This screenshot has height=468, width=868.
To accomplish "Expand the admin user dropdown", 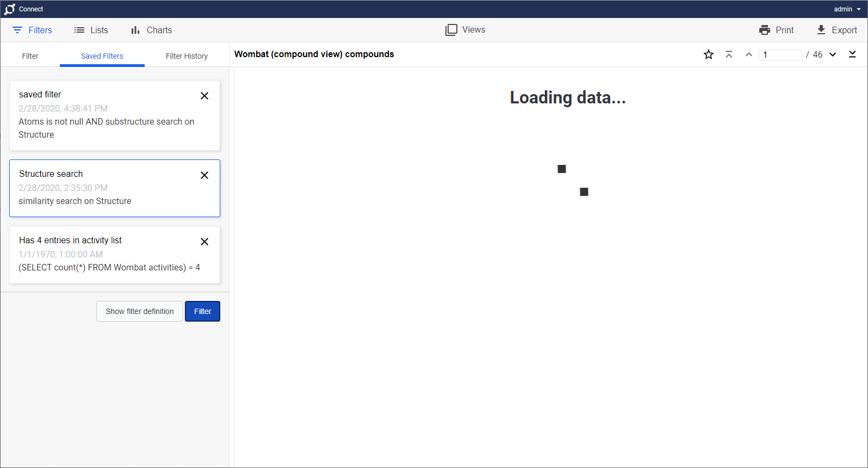I will (847, 9).
